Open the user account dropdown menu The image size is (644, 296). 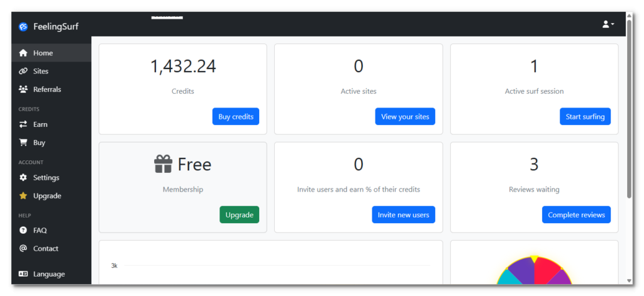click(x=608, y=25)
